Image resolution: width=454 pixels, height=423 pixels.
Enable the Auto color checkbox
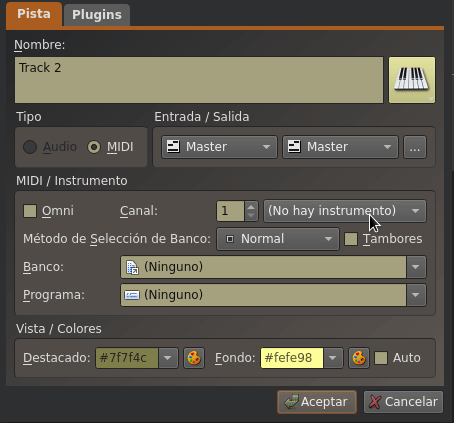pos(381,358)
